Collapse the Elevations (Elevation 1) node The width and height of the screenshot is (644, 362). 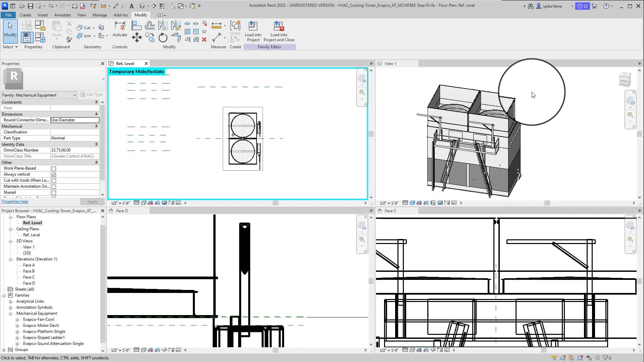[x=11, y=259]
